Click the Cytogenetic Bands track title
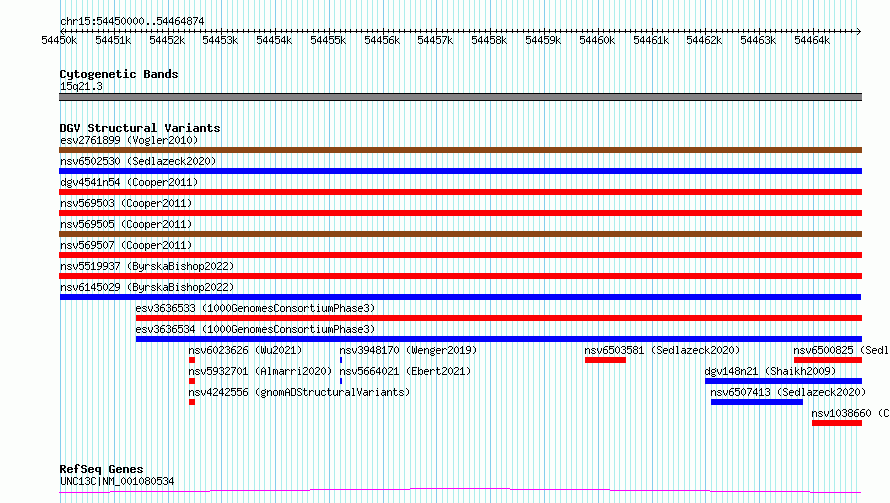Viewport: 890px width, 503px height. tap(119, 74)
